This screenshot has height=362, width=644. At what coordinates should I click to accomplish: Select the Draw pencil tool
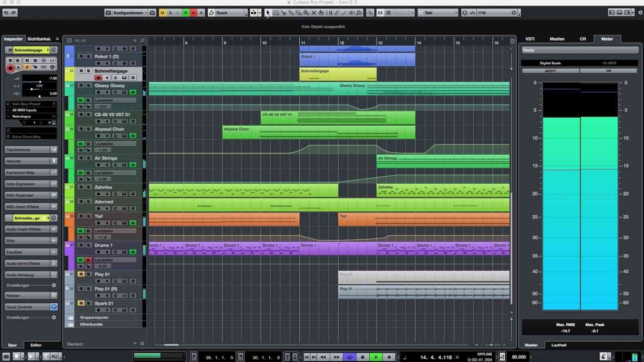[336, 12]
